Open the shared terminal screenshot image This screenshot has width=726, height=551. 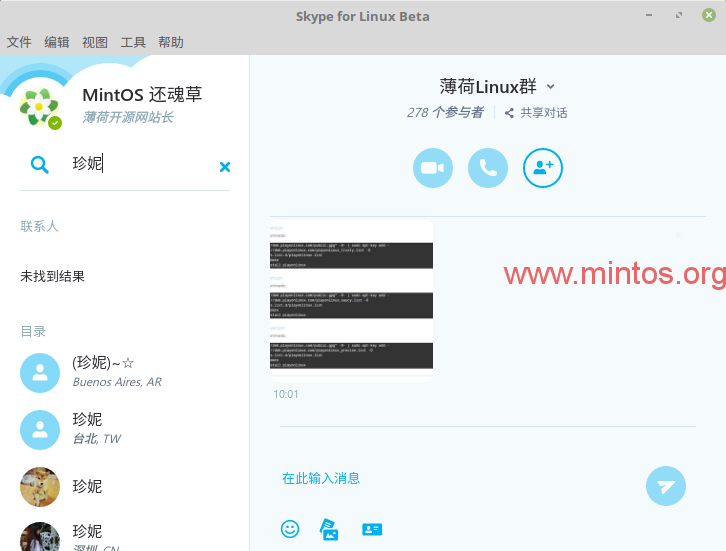pos(351,301)
